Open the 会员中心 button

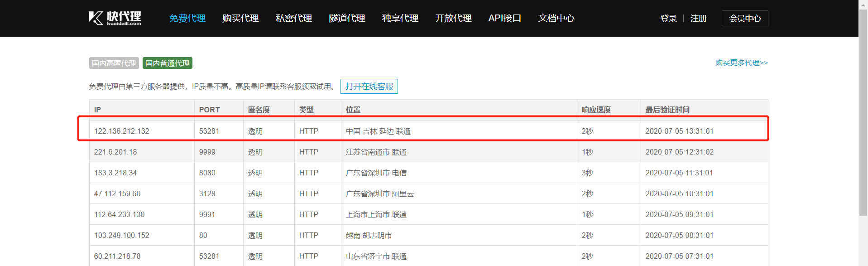[745, 19]
